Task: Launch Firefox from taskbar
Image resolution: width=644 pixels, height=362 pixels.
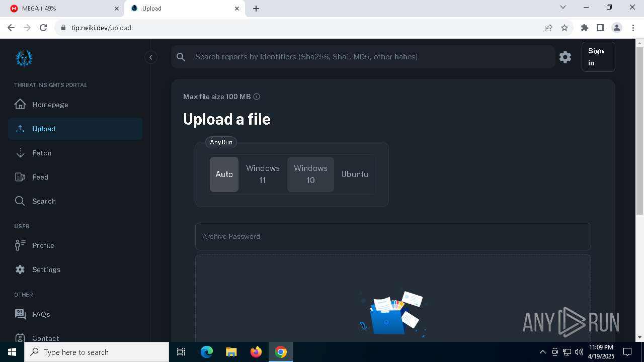Action: [256, 352]
